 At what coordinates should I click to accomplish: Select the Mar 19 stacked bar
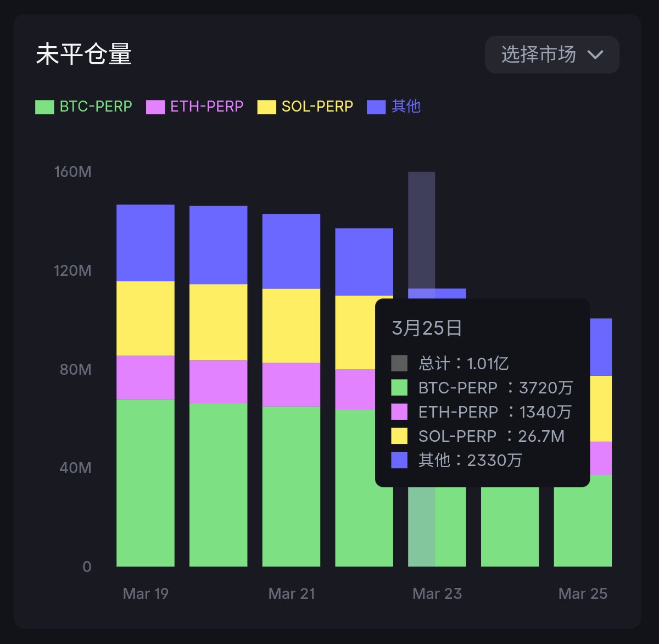pyautogui.click(x=146, y=386)
